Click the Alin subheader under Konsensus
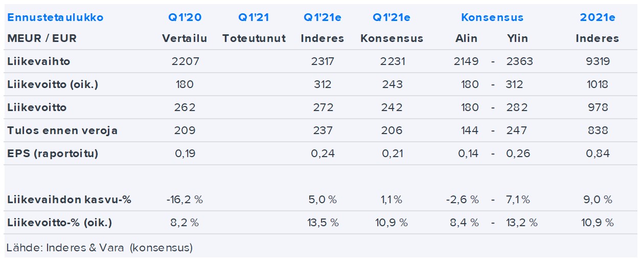The width and height of the screenshot is (644, 261). click(466, 38)
